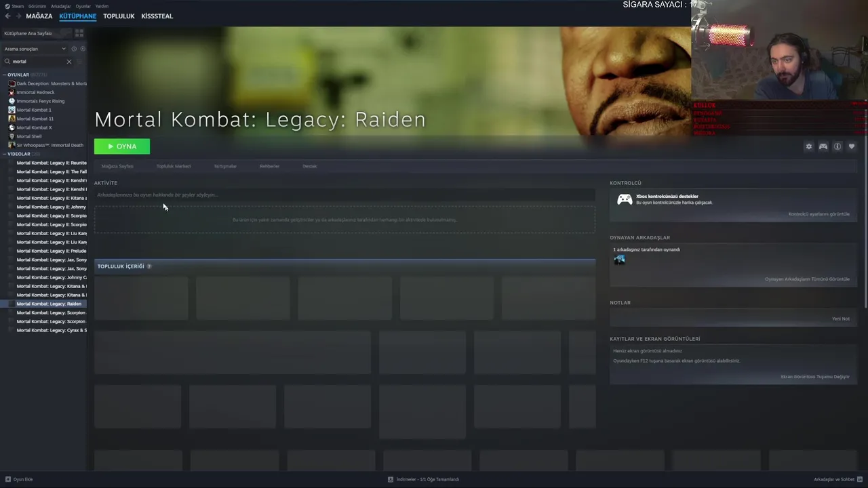868x488 pixels.
Task: Open the KISSSTEAL profile tab
Action: 157,16
